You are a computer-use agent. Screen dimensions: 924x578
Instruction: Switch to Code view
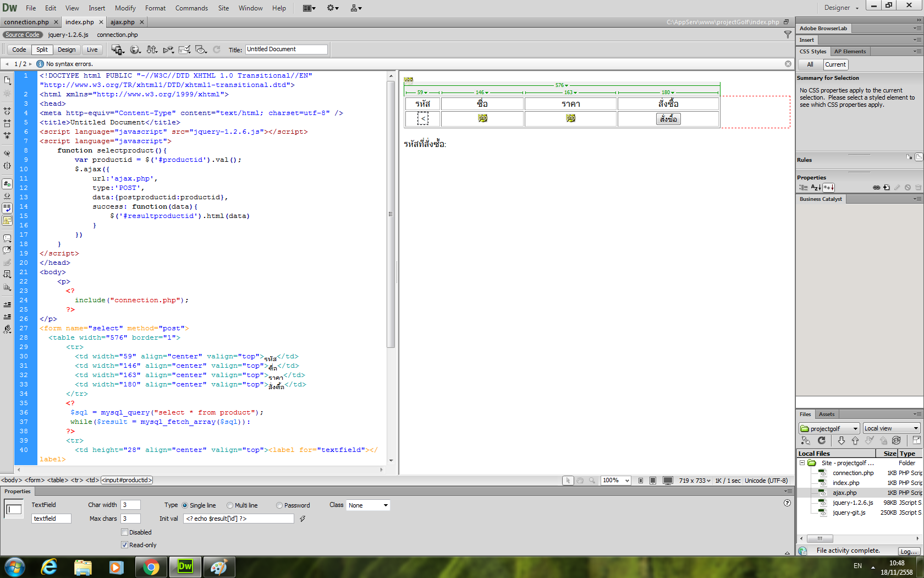pyautogui.click(x=19, y=50)
